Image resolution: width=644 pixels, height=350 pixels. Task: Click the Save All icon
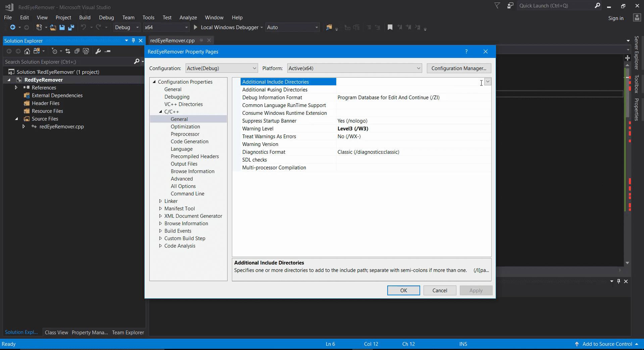(x=71, y=27)
